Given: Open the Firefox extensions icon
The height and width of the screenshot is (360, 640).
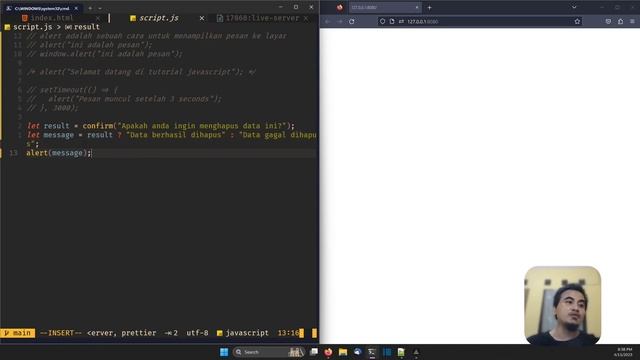Looking at the screenshot, I should pos(620,21).
